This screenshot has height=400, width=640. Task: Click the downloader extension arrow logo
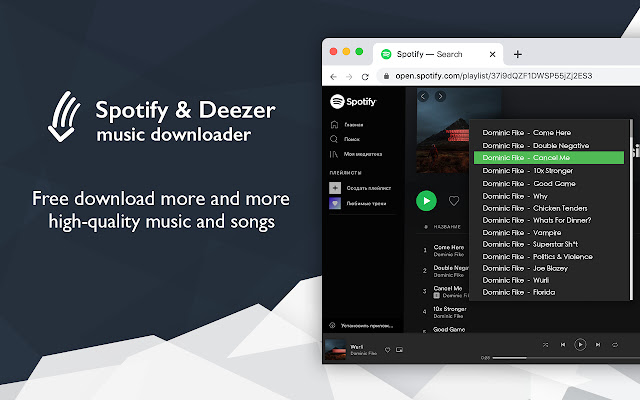click(x=64, y=116)
